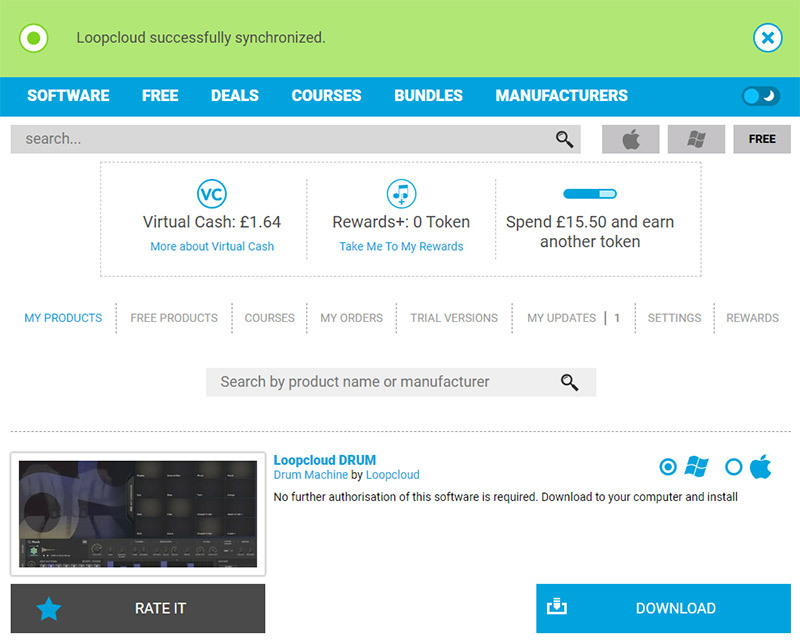Click the product search magnifier icon
This screenshot has height=643, width=800.
tap(569, 382)
